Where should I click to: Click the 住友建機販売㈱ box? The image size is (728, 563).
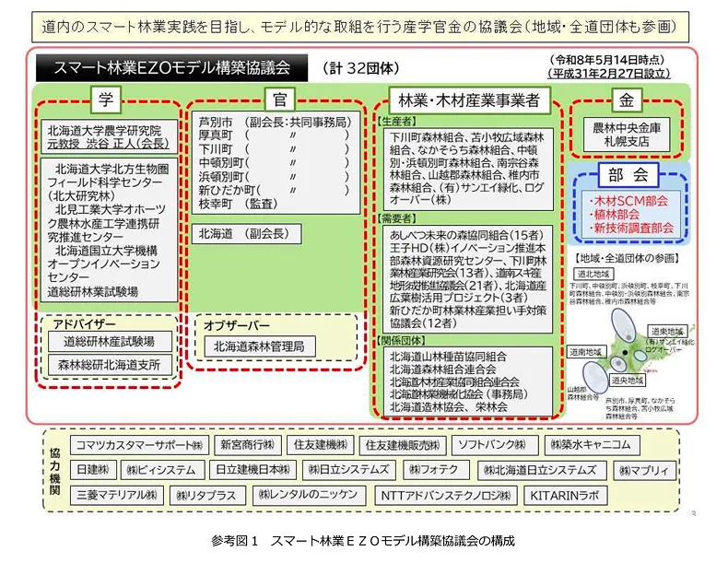403,446
